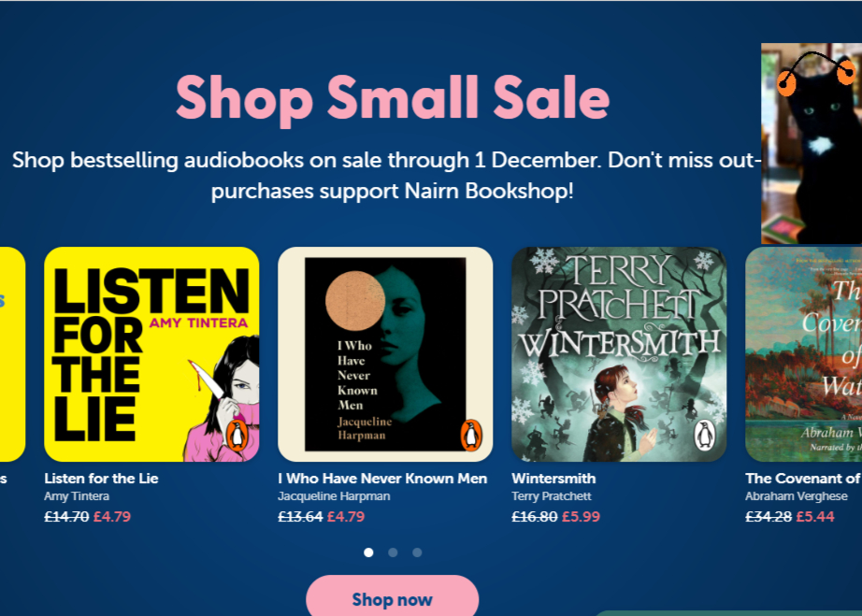Click the Shop now button

[x=392, y=599]
